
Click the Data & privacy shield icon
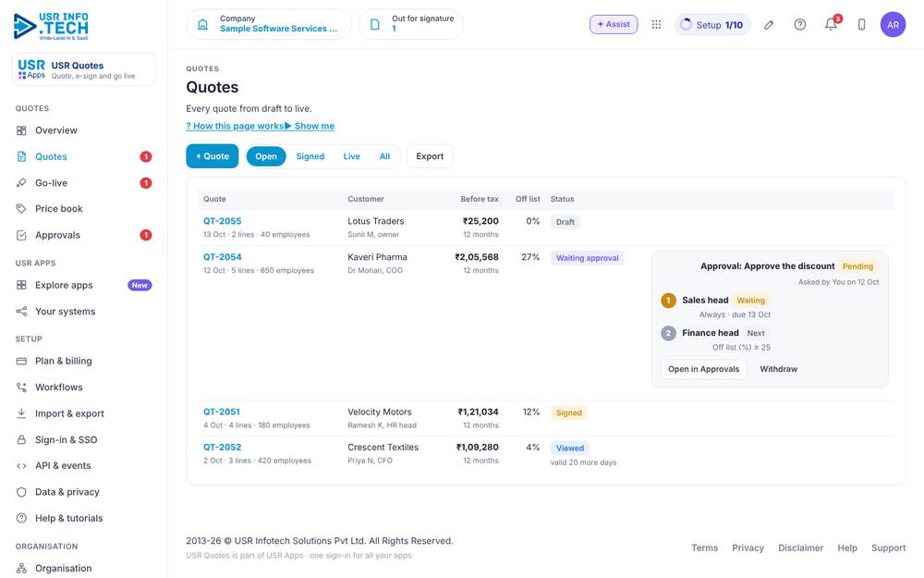point(21,492)
